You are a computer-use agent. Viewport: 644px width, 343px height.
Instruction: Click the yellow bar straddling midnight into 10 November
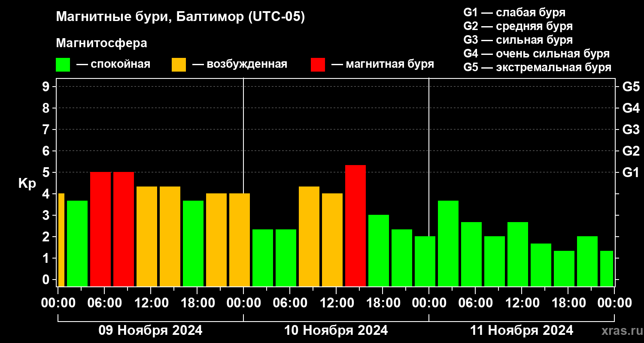tap(240, 240)
